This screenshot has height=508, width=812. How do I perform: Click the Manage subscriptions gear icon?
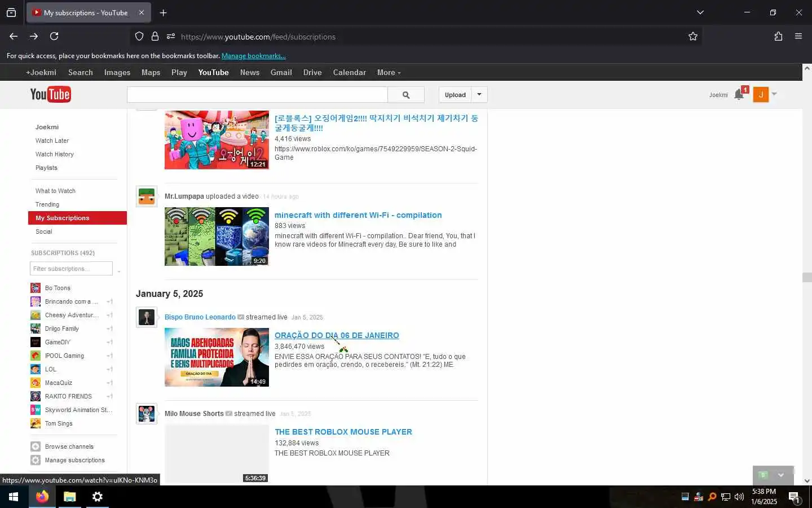pyautogui.click(x=36, y=460)
